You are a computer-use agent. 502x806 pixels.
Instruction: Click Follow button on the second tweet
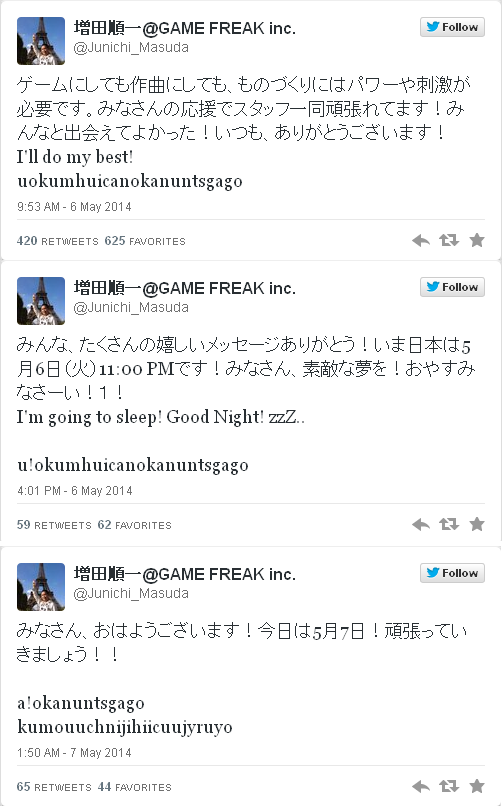pos(452,287)
